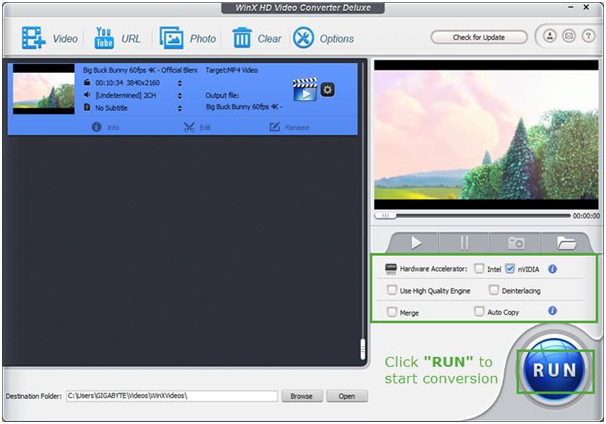Open the Options wrench icon
This screenshot has width=606, height=424.
click(303, 39)
